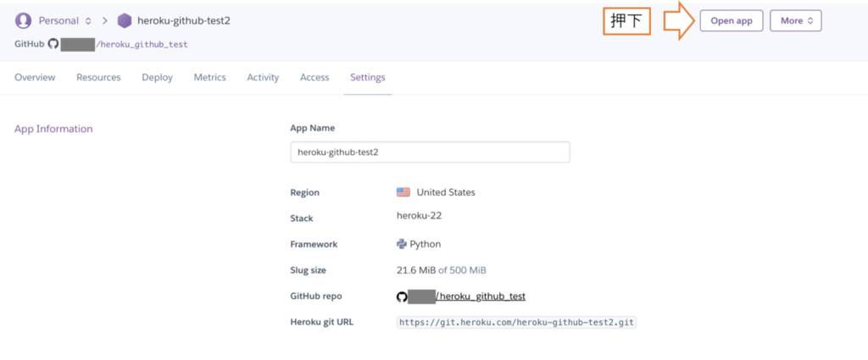Click the Python framework text
Viewport: 868px width, 360px height.
click(x=426, y=244)
